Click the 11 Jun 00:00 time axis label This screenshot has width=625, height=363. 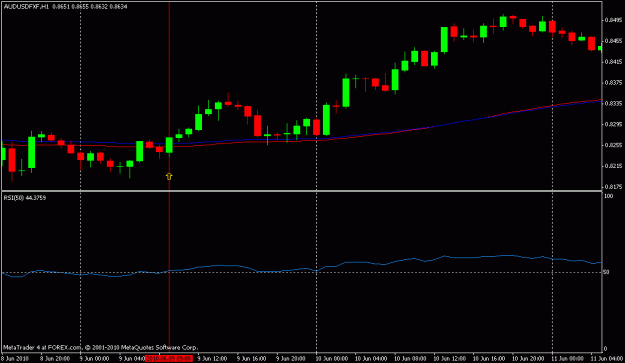coord(568,359)
